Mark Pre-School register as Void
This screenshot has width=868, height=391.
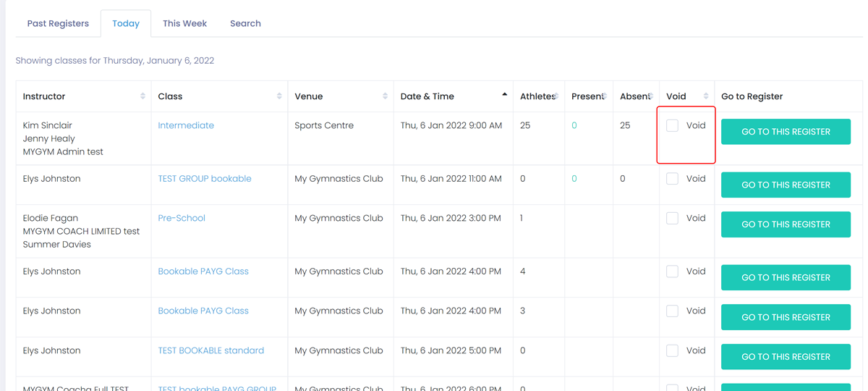(672, 218)
